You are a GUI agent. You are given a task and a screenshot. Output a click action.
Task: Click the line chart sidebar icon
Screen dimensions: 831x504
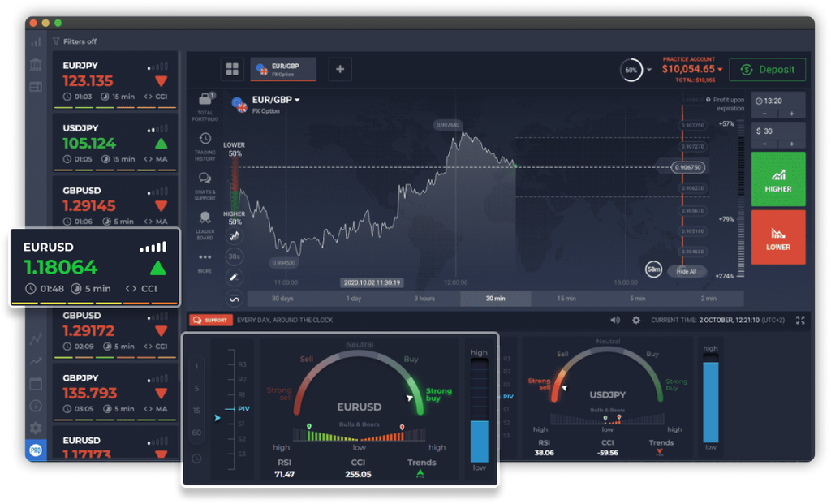(x=36, y=338)
